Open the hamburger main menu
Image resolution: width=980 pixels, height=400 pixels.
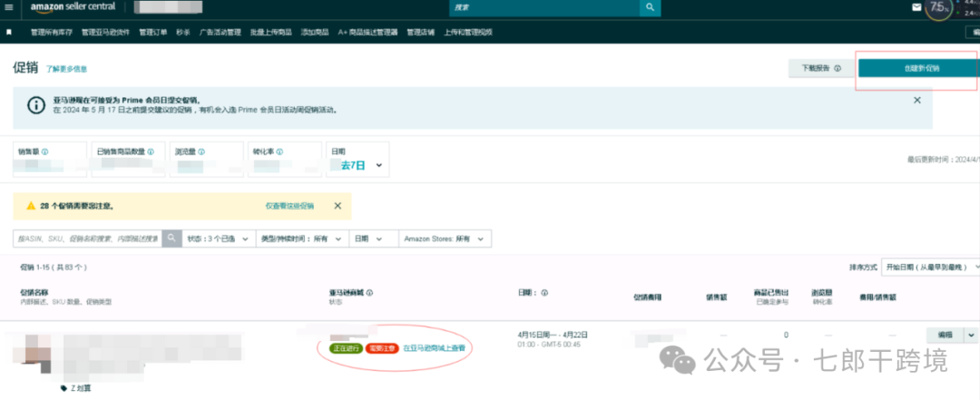pos(9,7)
